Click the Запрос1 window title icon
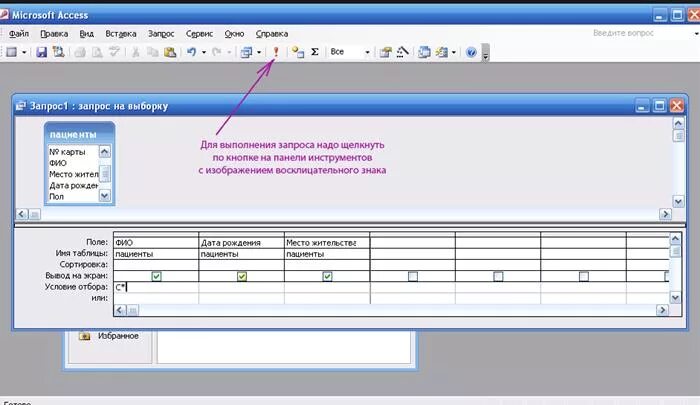Viewport: 700px width, 405px height. click(21, 106)
